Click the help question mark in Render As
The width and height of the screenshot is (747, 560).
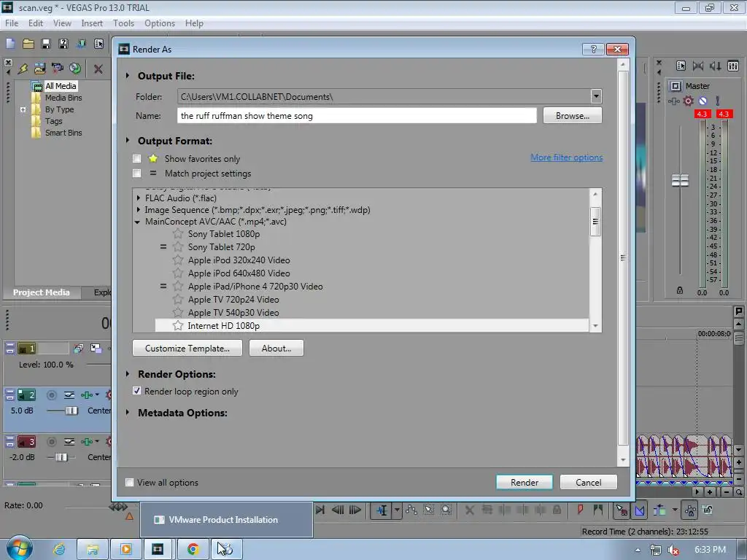594,49
